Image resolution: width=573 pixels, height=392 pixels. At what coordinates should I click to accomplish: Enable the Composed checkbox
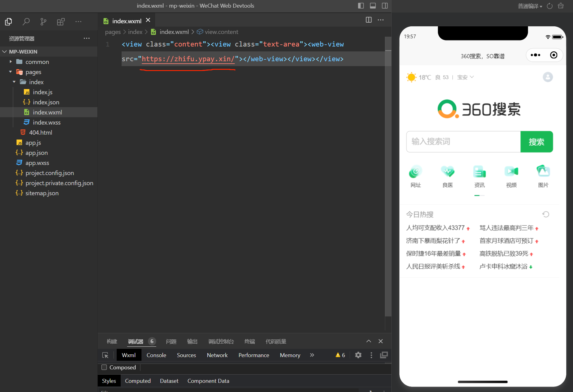click(104, 367)
